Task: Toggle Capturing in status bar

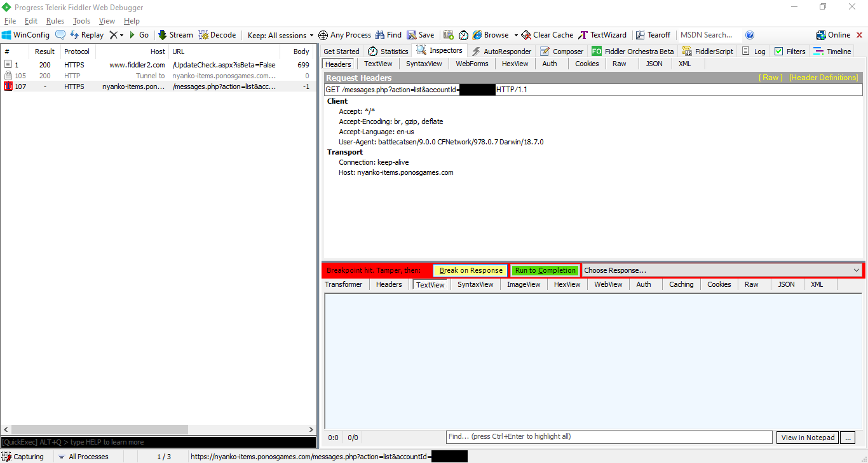Action: [x=23, y=457]
